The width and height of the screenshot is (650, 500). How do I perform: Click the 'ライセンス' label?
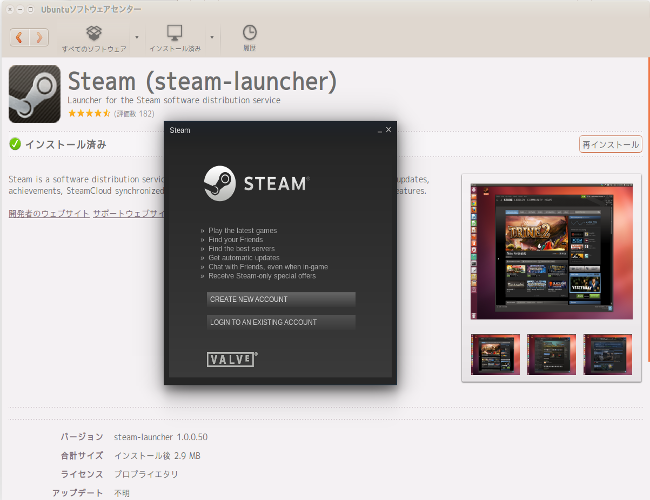point(82,474)
